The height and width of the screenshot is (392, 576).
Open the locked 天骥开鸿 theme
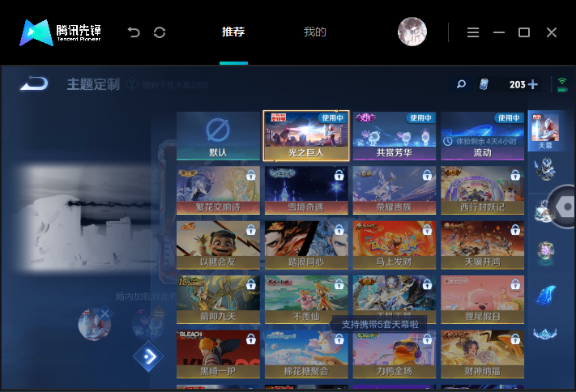[x=482, y=245]
